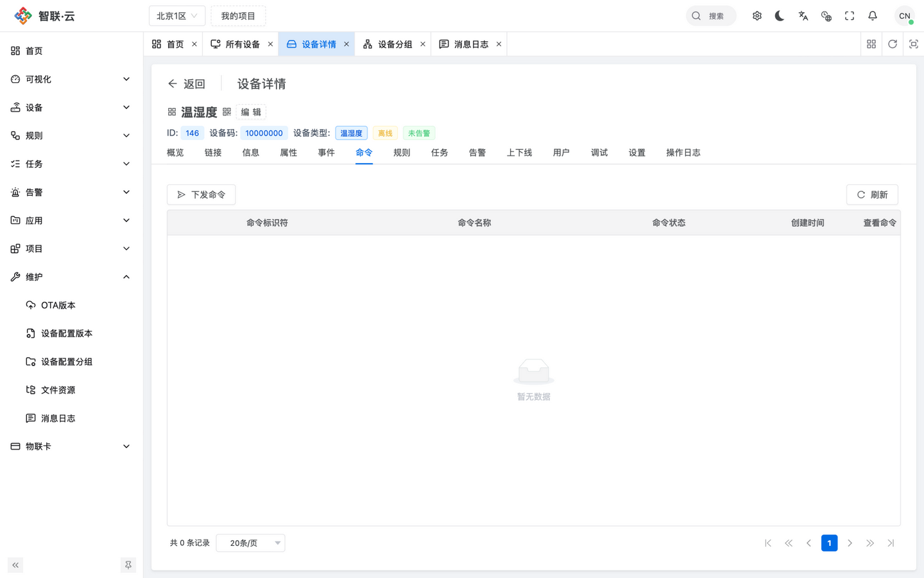Click the 编辑 button
The height and width of the screenshot is (578, 924).
pyautogui.click(x=251, y=112)
